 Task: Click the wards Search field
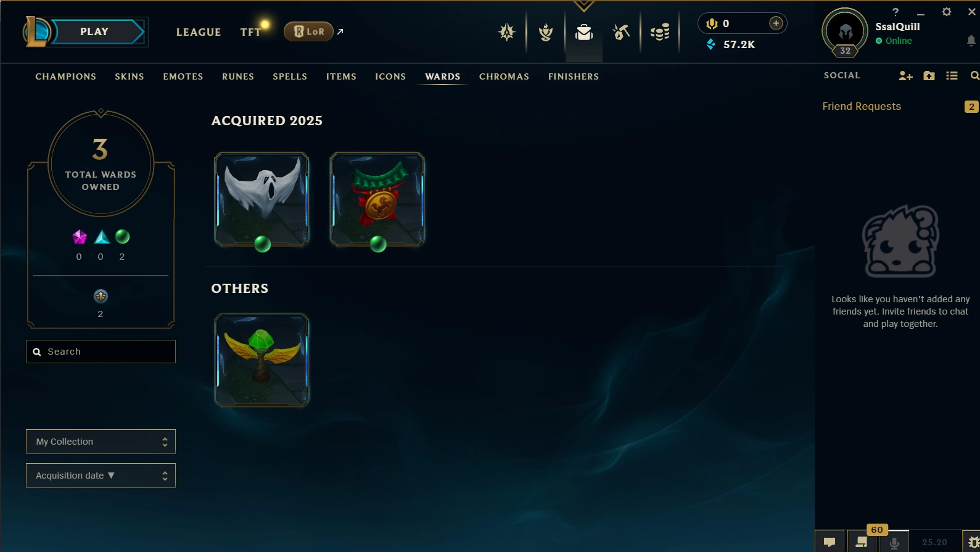pos(101,352)
